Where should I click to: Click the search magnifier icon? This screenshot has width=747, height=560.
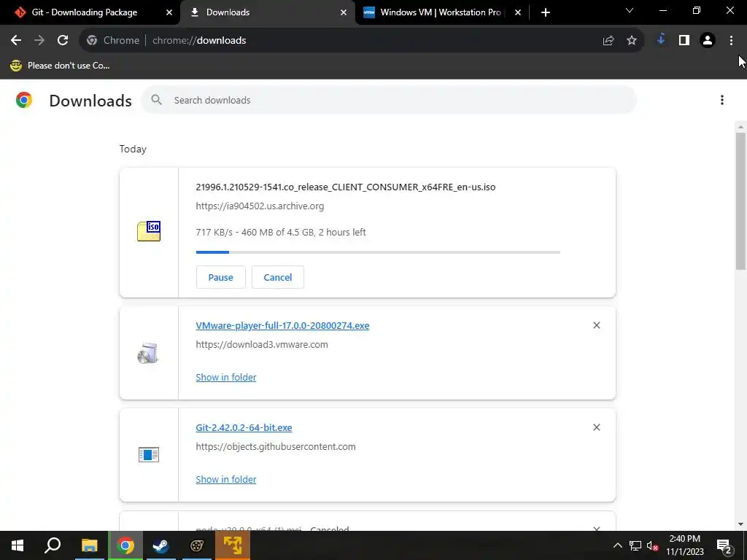156,100
